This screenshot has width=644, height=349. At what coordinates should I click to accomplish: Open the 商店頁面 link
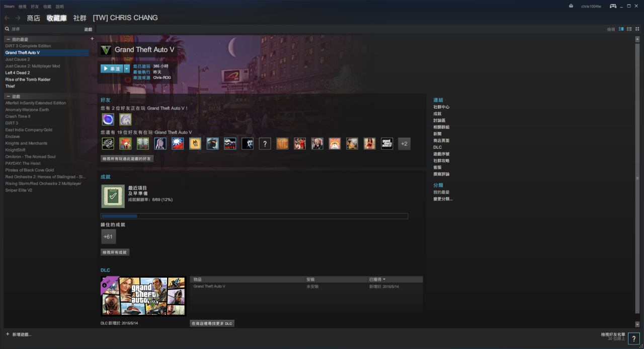tap(441, 141)
